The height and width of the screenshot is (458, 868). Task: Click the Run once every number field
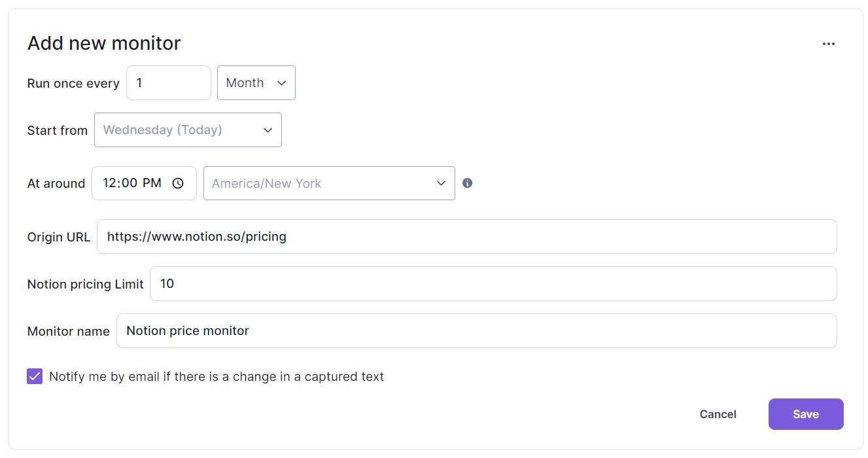tap(169, 83)
